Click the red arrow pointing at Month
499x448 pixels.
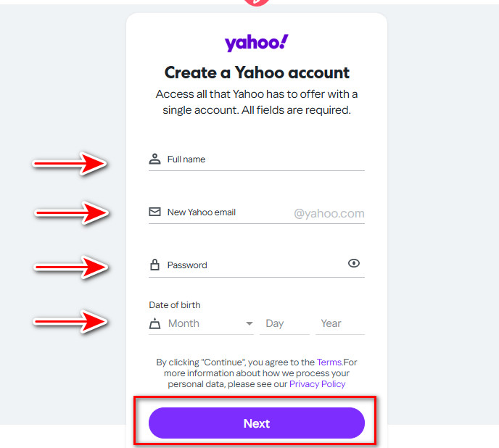pyautogui.click(x=71, y=320)
